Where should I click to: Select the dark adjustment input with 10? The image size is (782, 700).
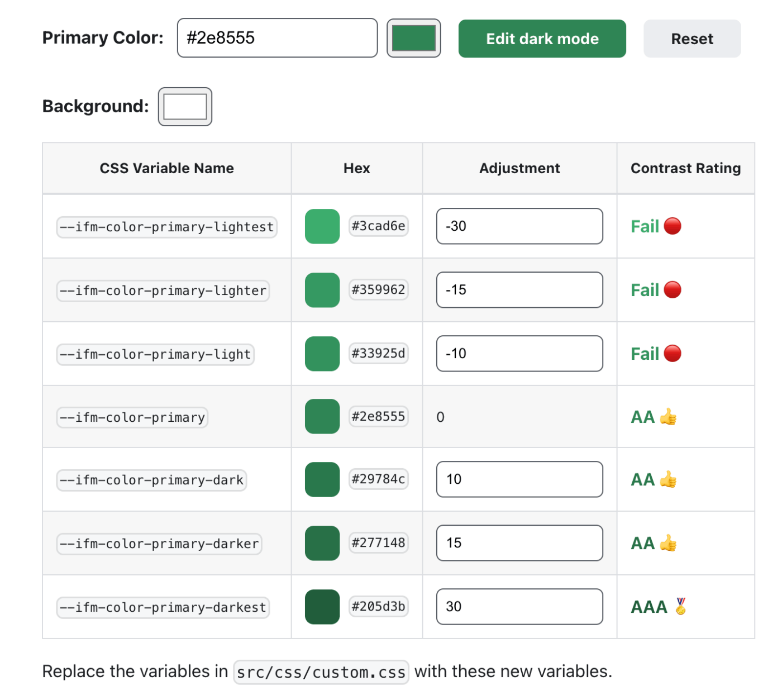click(519, 479)
